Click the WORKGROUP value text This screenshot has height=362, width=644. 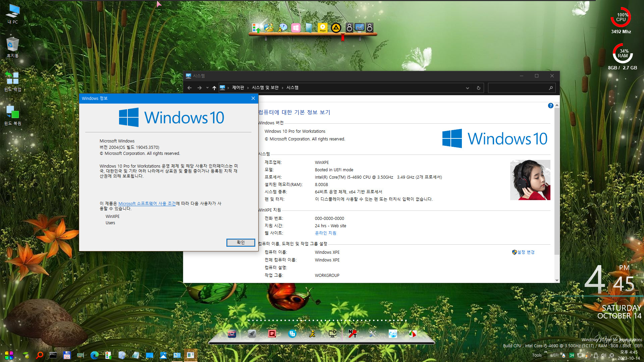point(327,275)
